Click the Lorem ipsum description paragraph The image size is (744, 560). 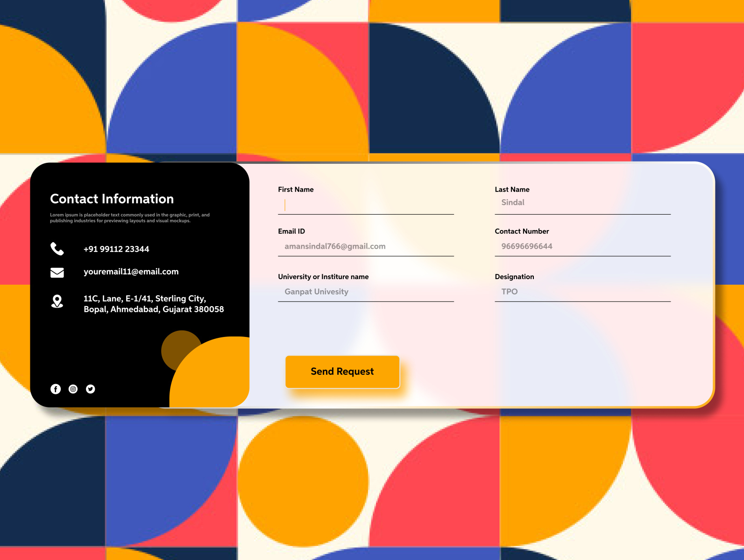[130, 218]
